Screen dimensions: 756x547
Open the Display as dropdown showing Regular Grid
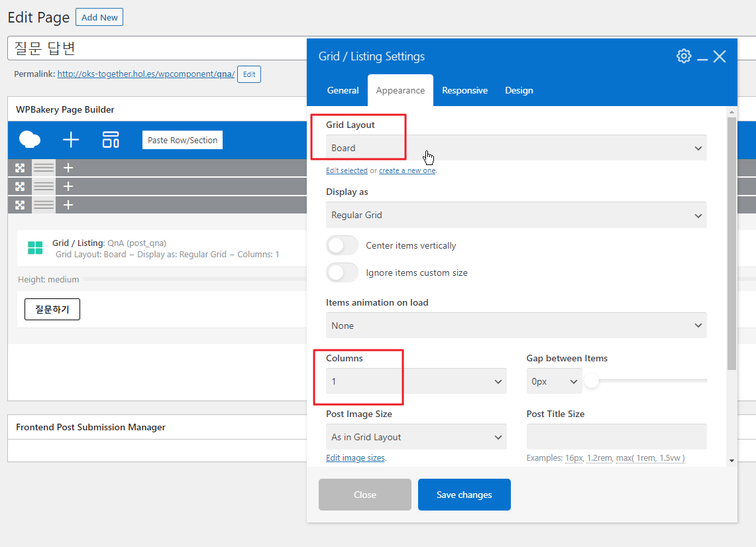pos(516,215)
